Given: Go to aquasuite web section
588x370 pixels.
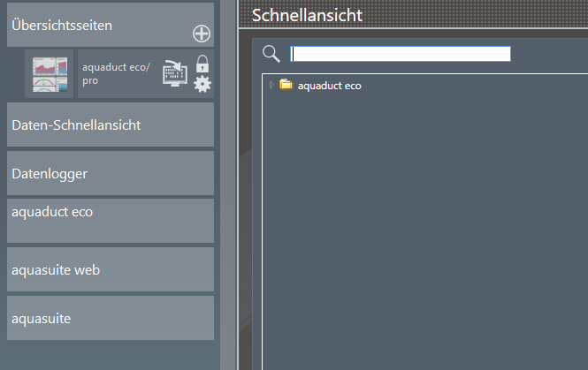Looking at the screenshot, I should 111,268.
